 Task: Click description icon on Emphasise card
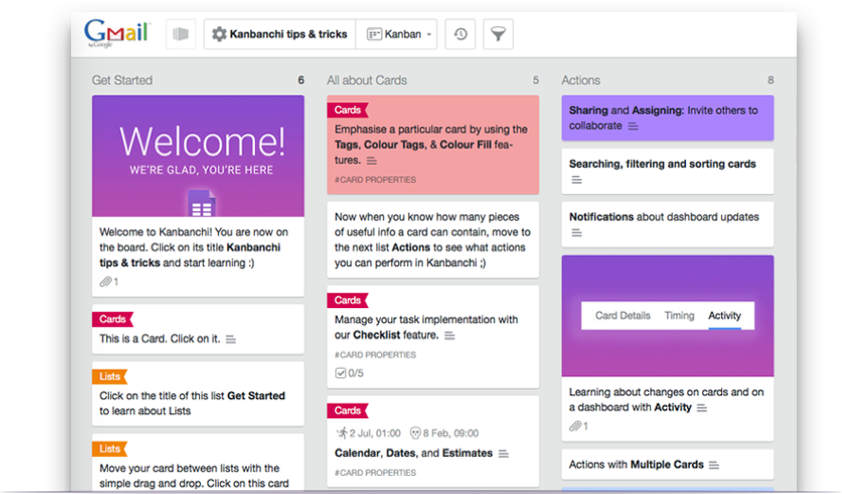click(x=372, y=161)
